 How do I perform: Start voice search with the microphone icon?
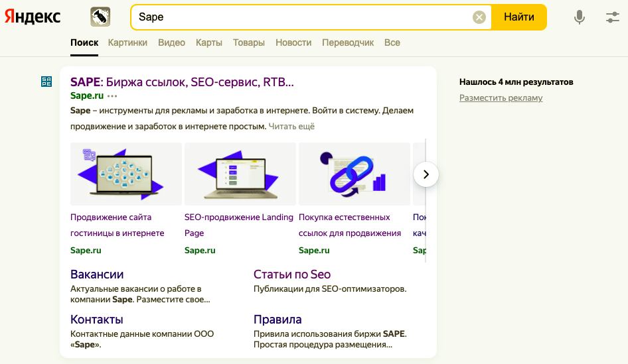pyautogui.click(x=579, y=17)
